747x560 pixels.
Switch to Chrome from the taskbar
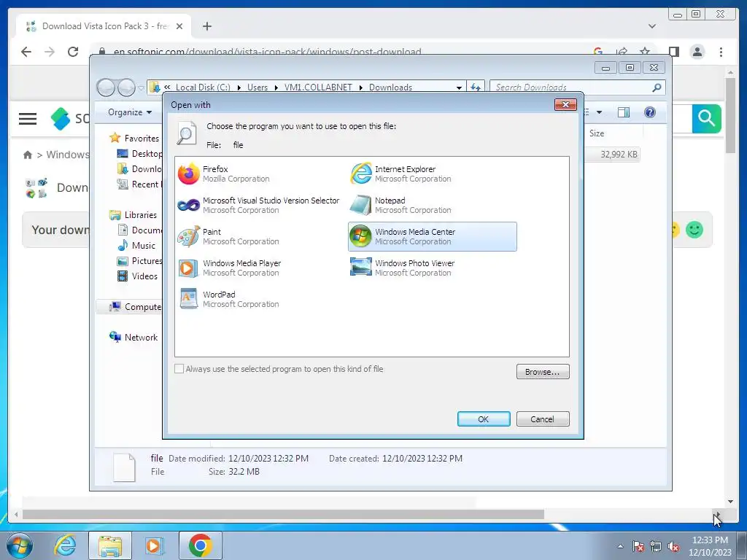[200, 545]
